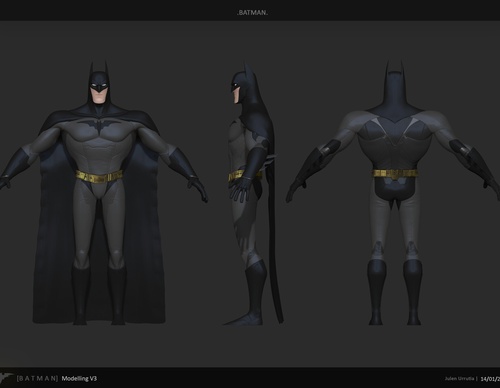This screenshot has width=500, height=388.
Task: Click the back-view yellow utility belt
Action: (395, 173)
